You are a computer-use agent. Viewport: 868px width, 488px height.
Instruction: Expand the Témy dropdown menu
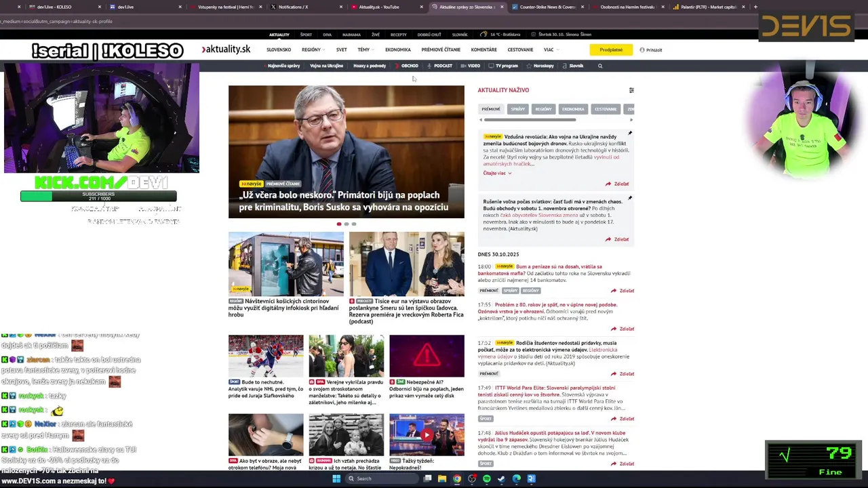pyautogui.click(x=365, y=49)
